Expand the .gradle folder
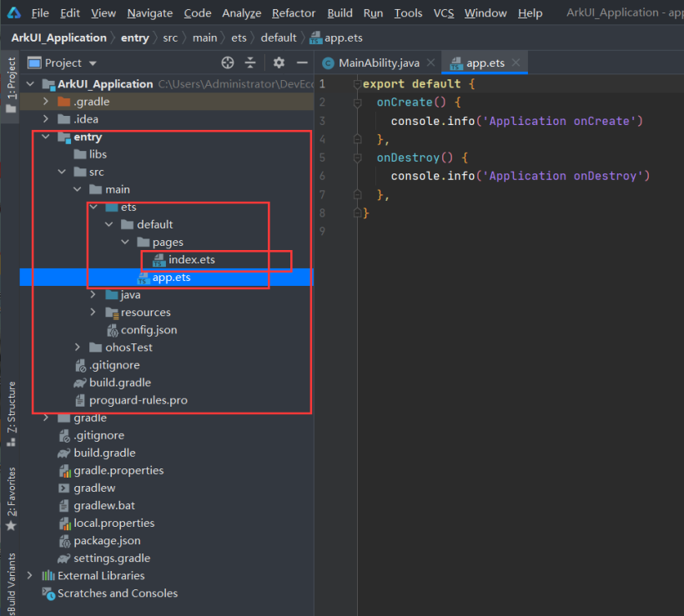Screen dimensions: 684x616 click(x=46, y=102)
